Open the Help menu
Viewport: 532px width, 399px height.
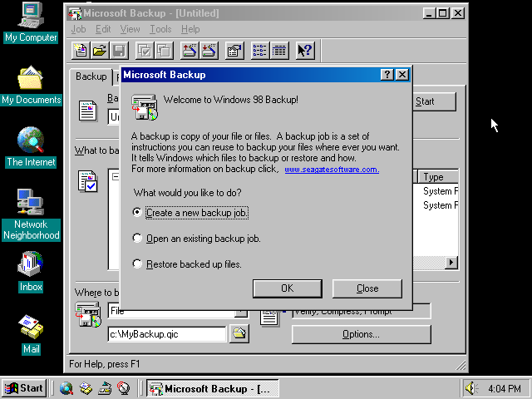[x=190, y=29]
